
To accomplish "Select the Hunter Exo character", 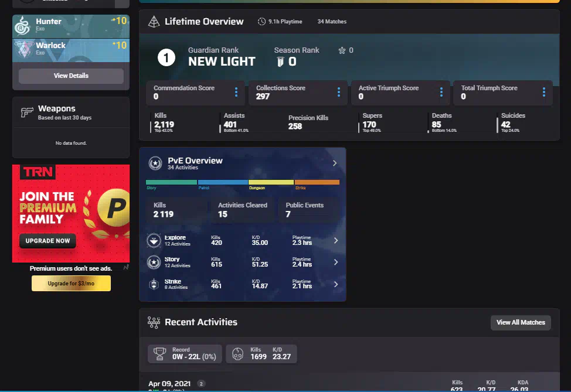I will pos(71,26).
